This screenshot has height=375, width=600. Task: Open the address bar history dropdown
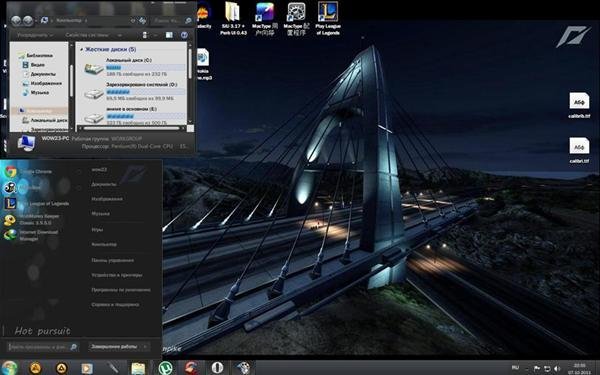tap(133, 20)
